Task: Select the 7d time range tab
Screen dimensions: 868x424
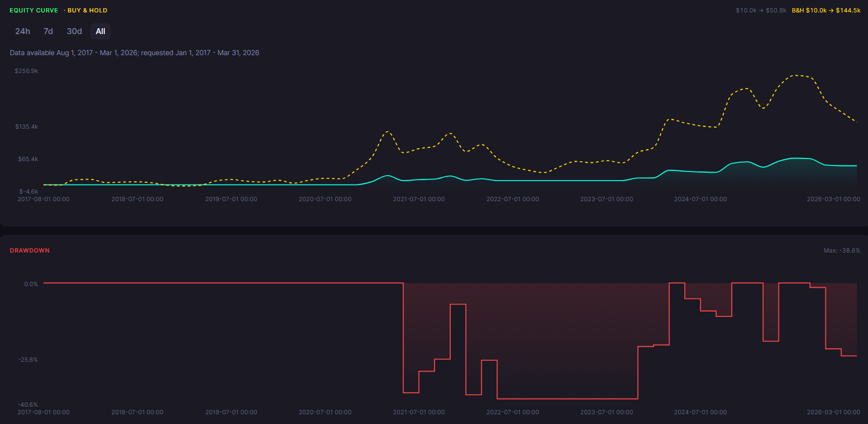Action: click(x=48, y=31)
